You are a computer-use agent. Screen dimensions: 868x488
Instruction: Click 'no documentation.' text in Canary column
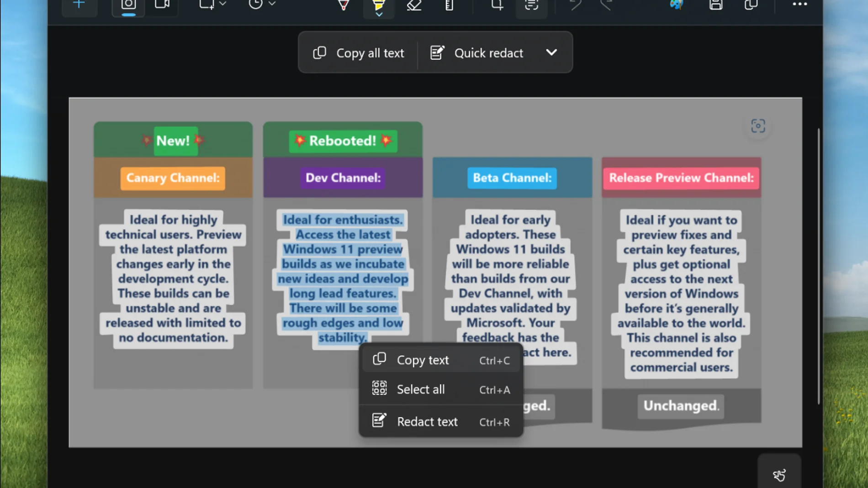(173, 337)
